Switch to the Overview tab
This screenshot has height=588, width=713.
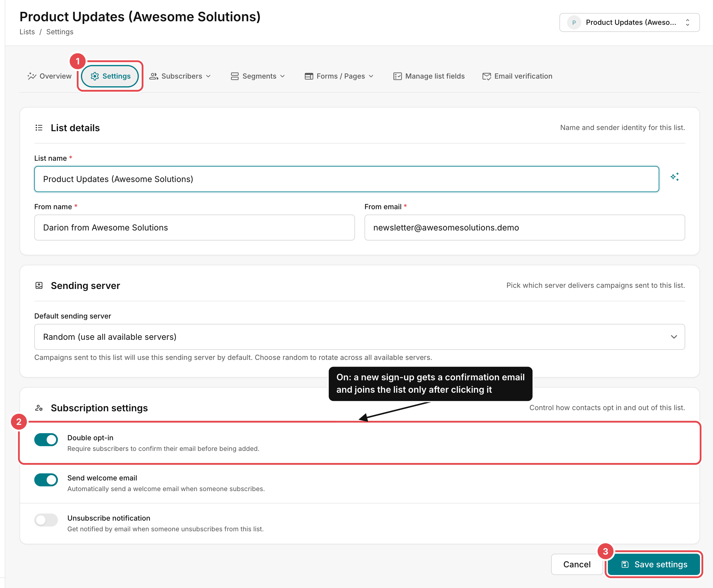49,76
